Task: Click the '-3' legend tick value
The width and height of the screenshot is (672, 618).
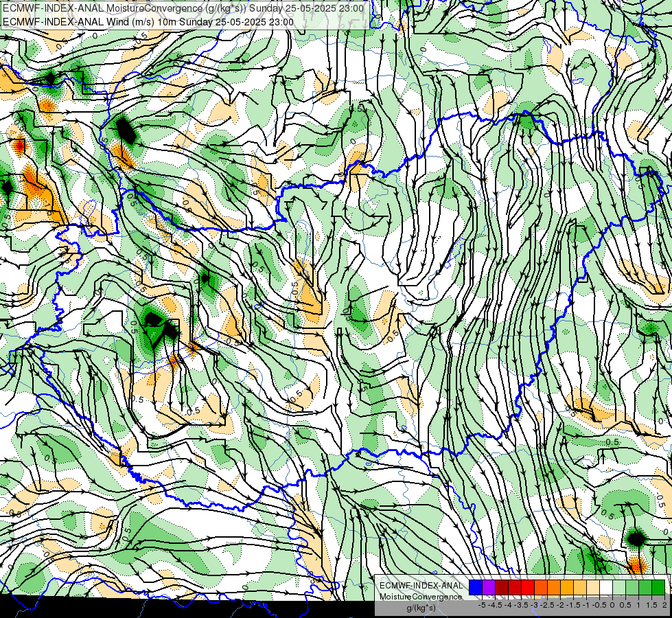Action: (535, 605)
